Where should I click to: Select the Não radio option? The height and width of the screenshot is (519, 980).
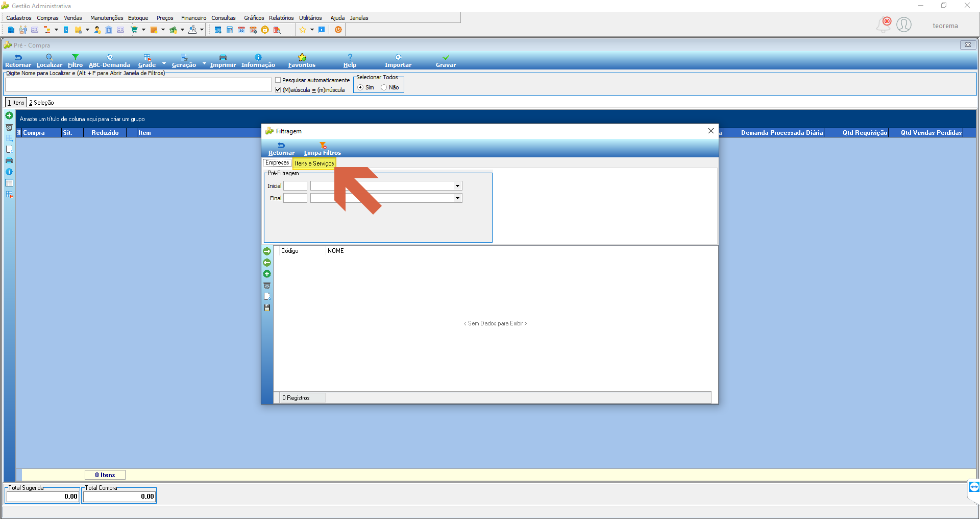click(x=384, y=87)
